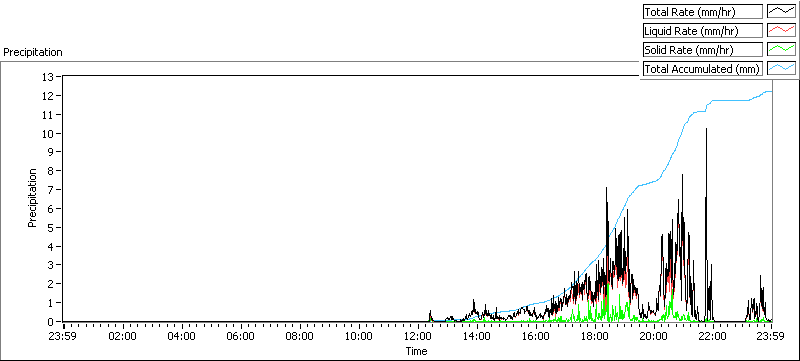Click the 18:00 x-axis tick label
800x361 pixels.
(x=594, y=336)
